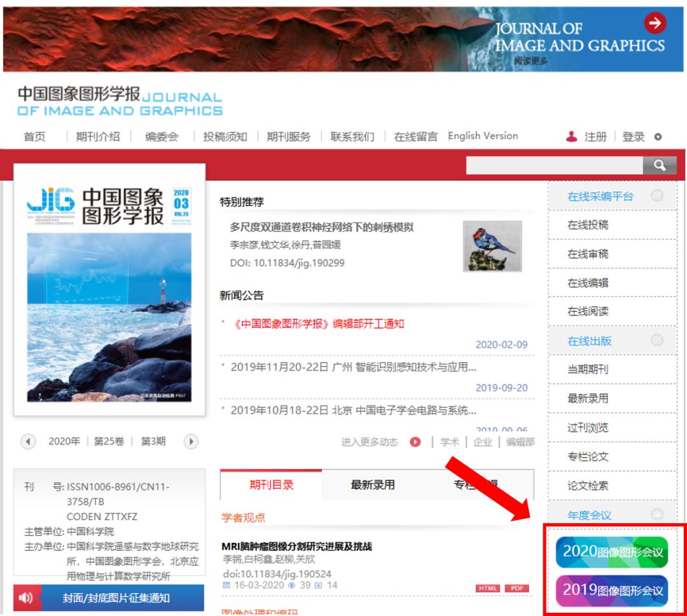The width and height of the screenshot is (687, 616).
Task: Click the 注册 link
Action: (x=595, y=137)
